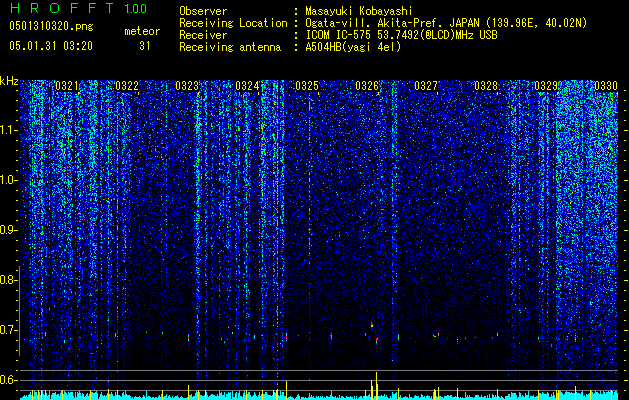Click the 0325 time marker

click(307, 86)
